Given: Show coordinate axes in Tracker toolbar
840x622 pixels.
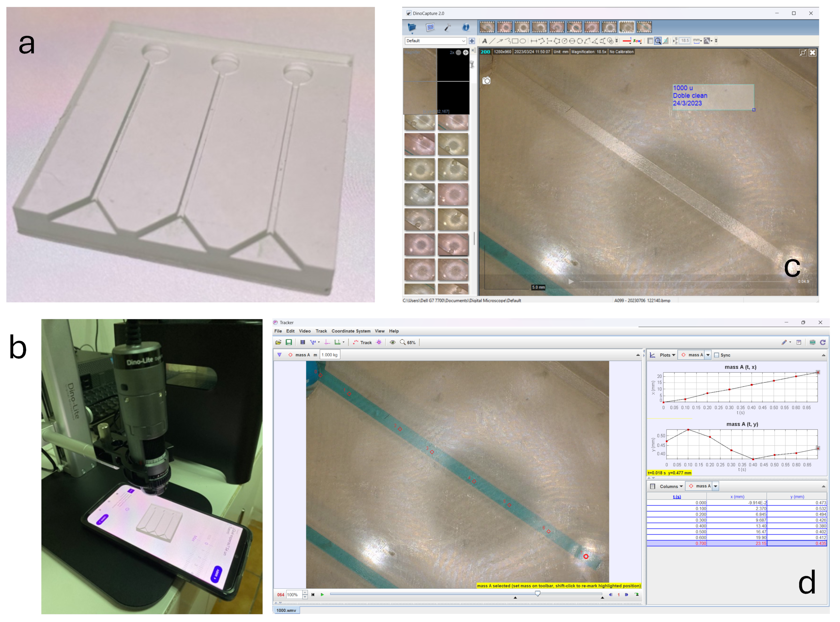Looking at the screenshot, I should pyautogui.click(x=327, y=342).
